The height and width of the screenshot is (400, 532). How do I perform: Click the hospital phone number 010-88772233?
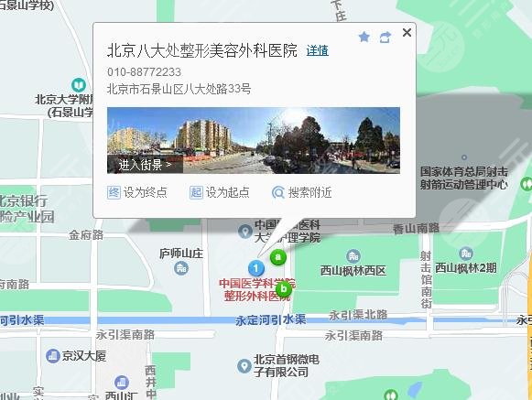pyautogui.click(x=144, y=72)
